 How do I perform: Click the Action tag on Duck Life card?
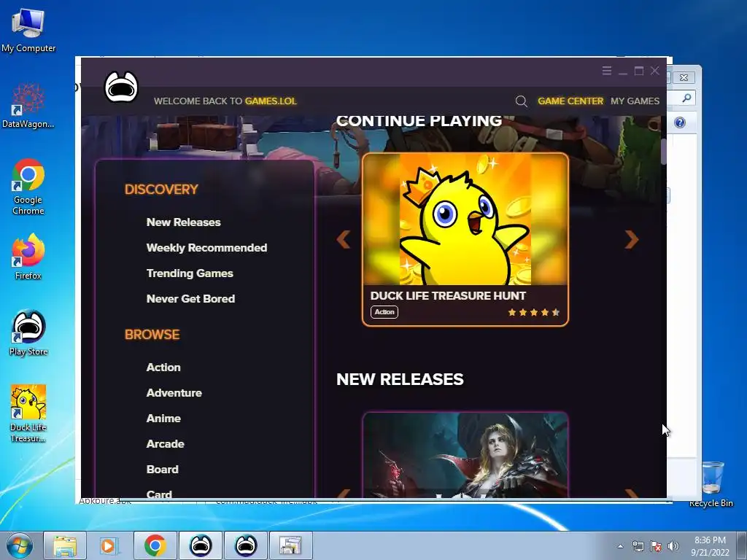tap(384, 312)
